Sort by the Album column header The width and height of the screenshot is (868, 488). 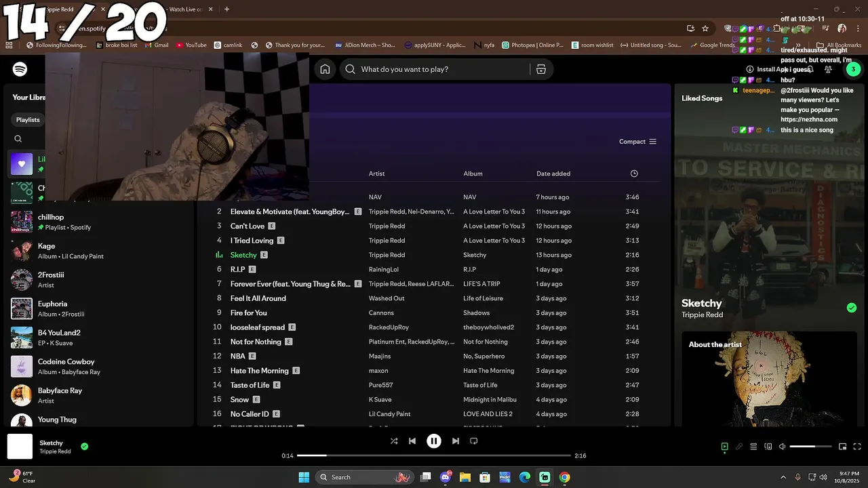pos(473,174)
